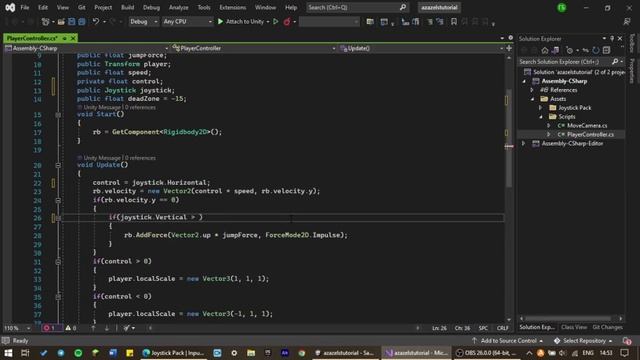Click the red error count indicator
Screen dimensions: 640x360
click(49, 328)
